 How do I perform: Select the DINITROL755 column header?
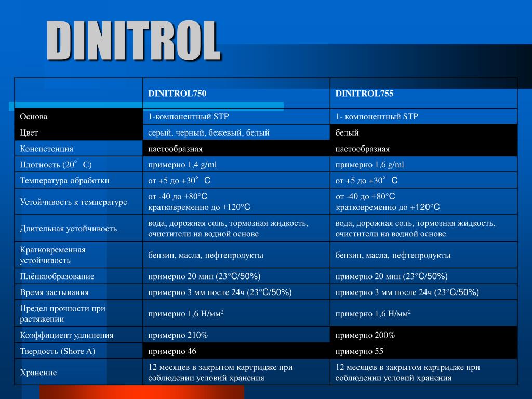(x=364, y=94)
